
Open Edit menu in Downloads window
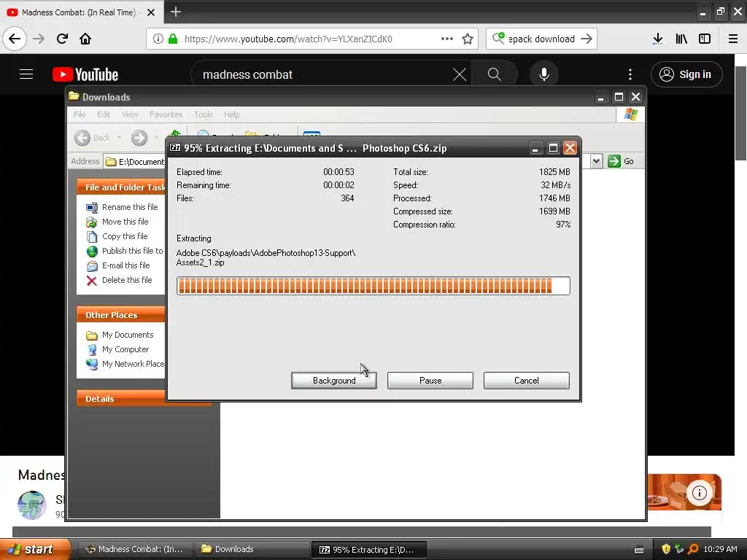104,114
